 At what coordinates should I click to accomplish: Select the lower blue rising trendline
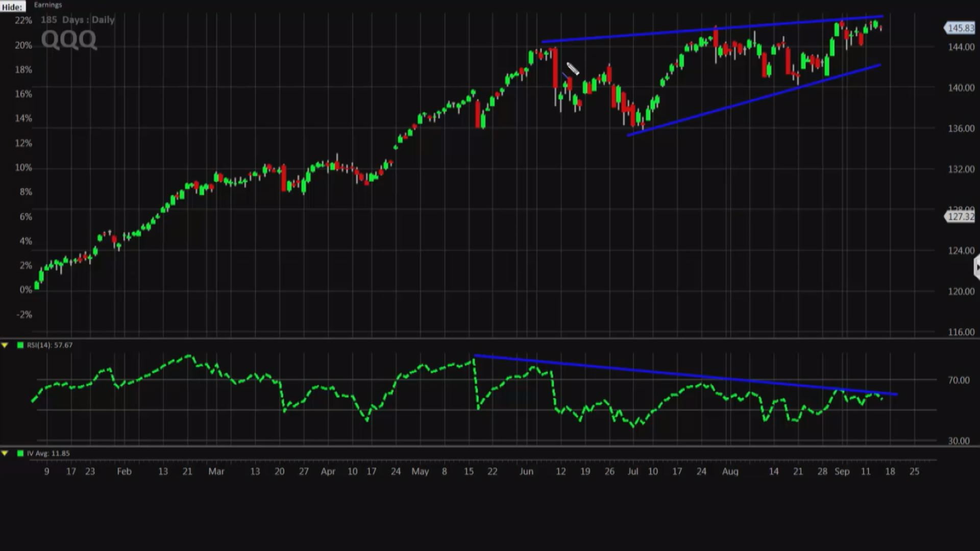click(754, 100)
